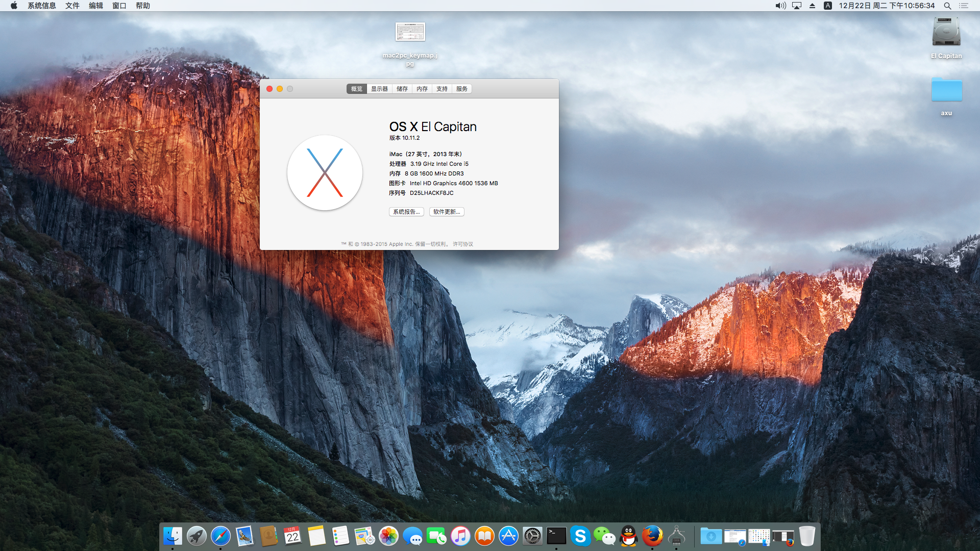Open Messages blue bubble icon
This screenshot has width=980, height=551.
(412, 536)
